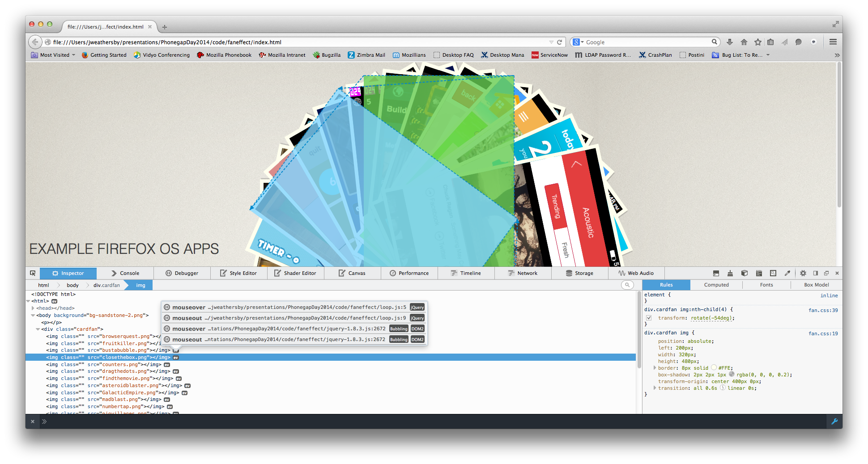Click the ev badge beside the html tag
868x464 pixels.
[x=54, y=301]
